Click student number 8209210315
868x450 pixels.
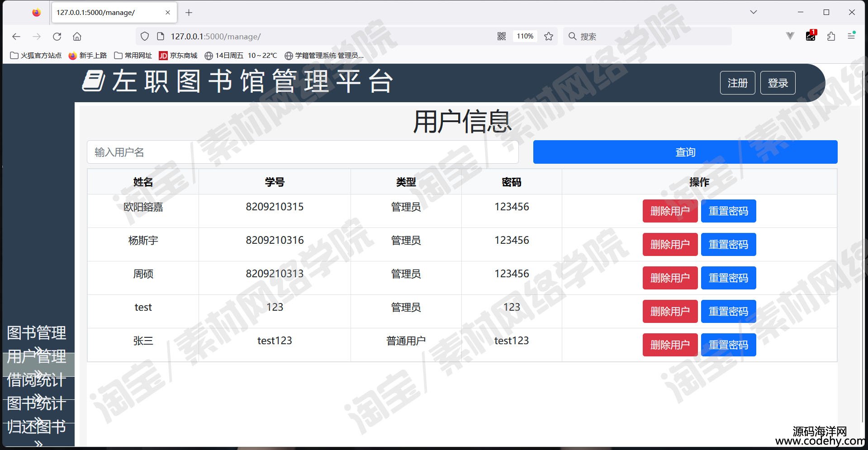click(x=275, y=207)
